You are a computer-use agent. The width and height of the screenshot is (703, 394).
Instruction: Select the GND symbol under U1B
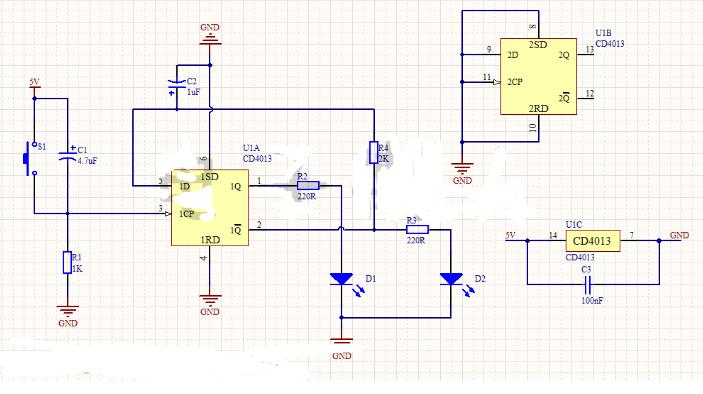tap(462, 174)
